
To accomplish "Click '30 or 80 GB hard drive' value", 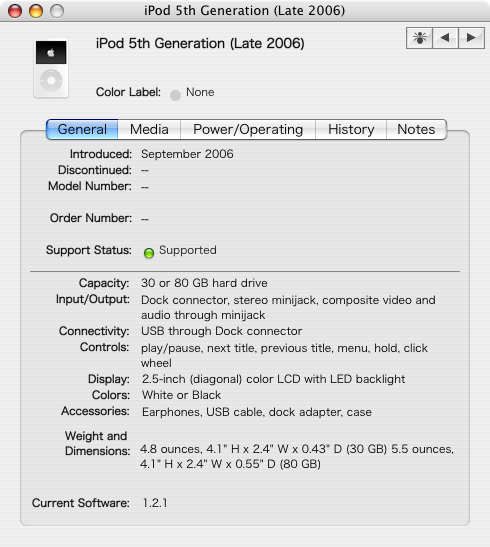I will (x=204, y=283).
